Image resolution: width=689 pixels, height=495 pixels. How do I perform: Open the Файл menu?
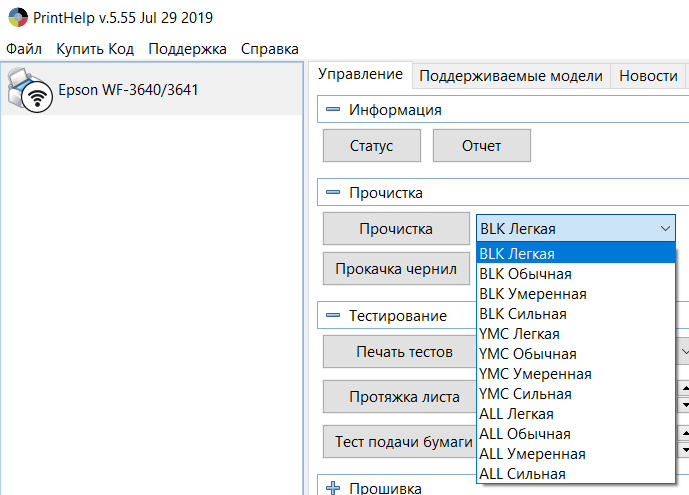[23, 48]
